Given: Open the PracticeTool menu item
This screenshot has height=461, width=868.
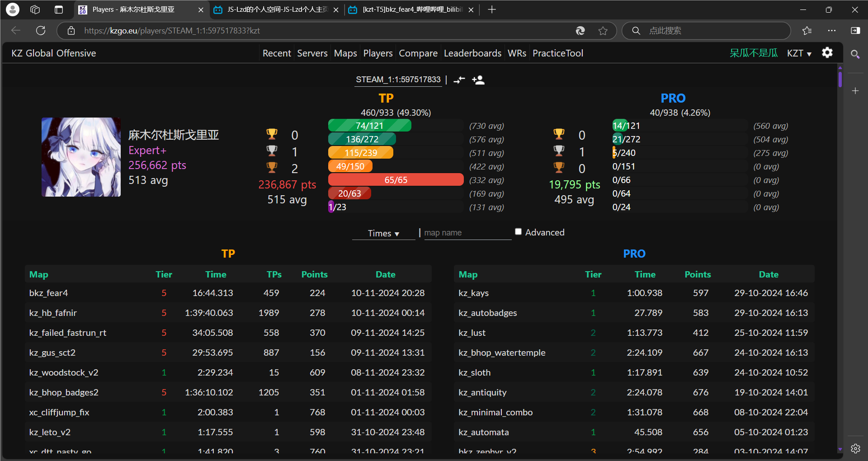Looking at the screenshot, I should point(558,53).
